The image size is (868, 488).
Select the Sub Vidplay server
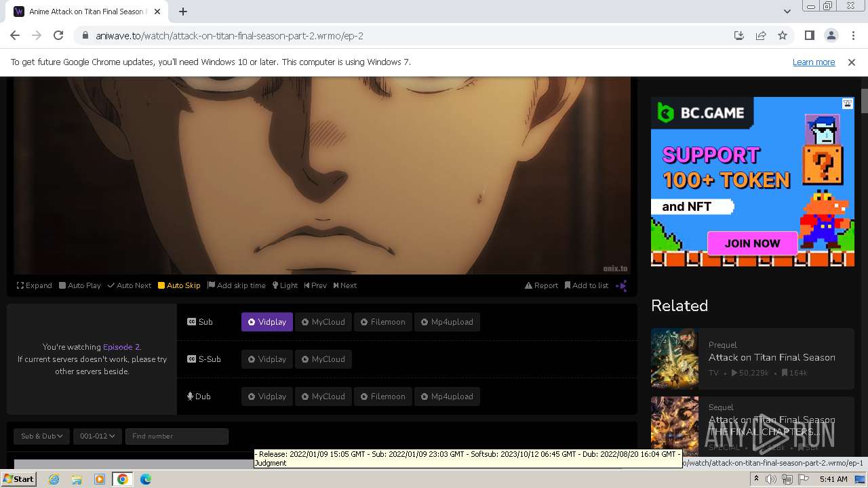point(267,322)
